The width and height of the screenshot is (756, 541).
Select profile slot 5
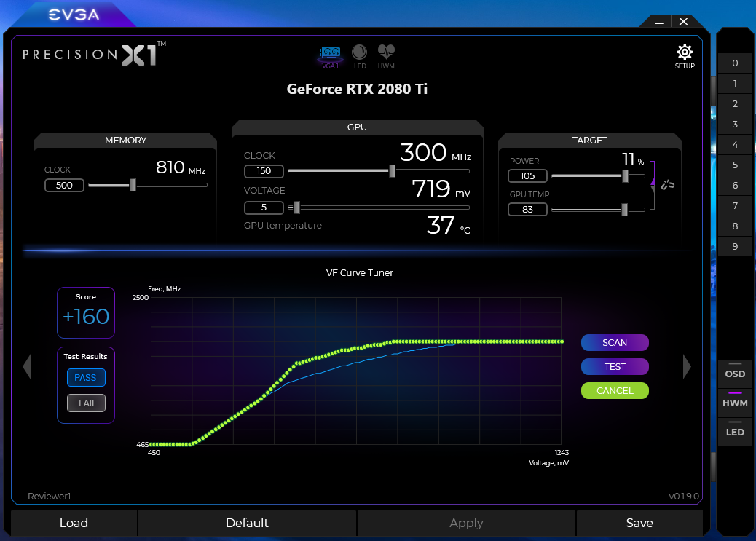[x=735, y=165]
